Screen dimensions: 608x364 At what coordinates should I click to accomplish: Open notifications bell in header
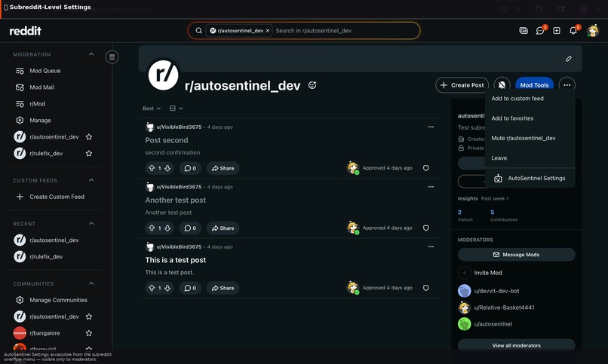point(573,31)
